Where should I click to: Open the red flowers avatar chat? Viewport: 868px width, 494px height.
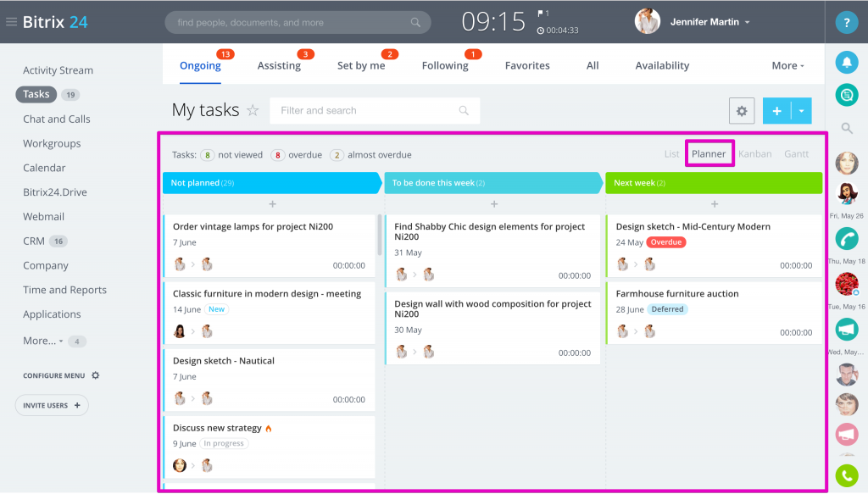(x=847, y=285)
